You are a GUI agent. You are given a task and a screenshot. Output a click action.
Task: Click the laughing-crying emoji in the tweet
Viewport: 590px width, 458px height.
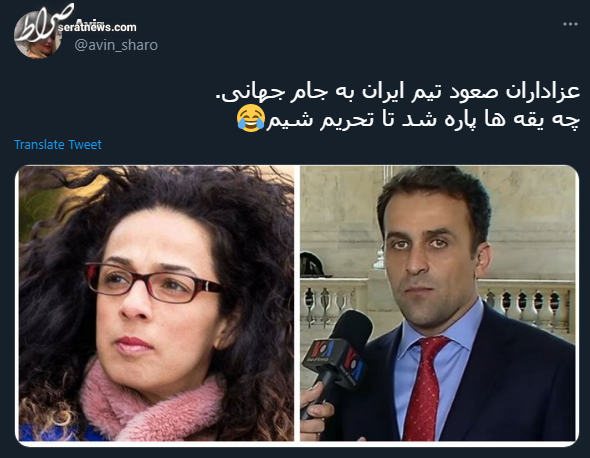251,119
